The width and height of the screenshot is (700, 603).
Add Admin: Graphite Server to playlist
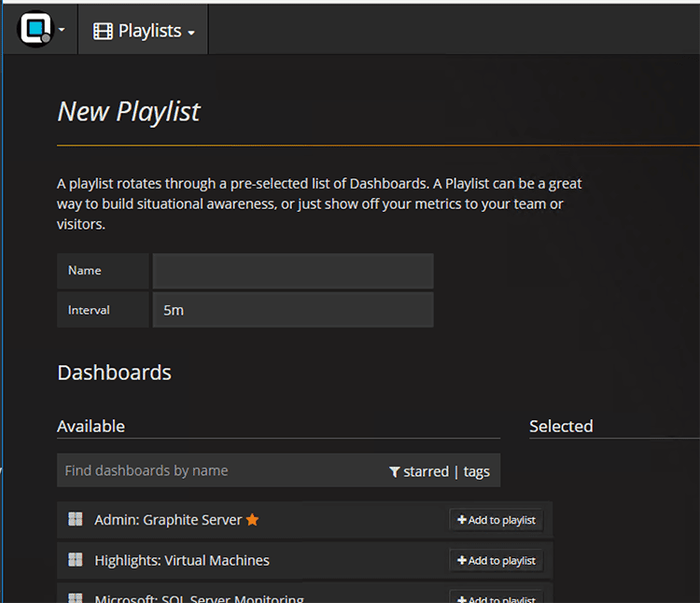pyautogui.click(x=496, y=520)
